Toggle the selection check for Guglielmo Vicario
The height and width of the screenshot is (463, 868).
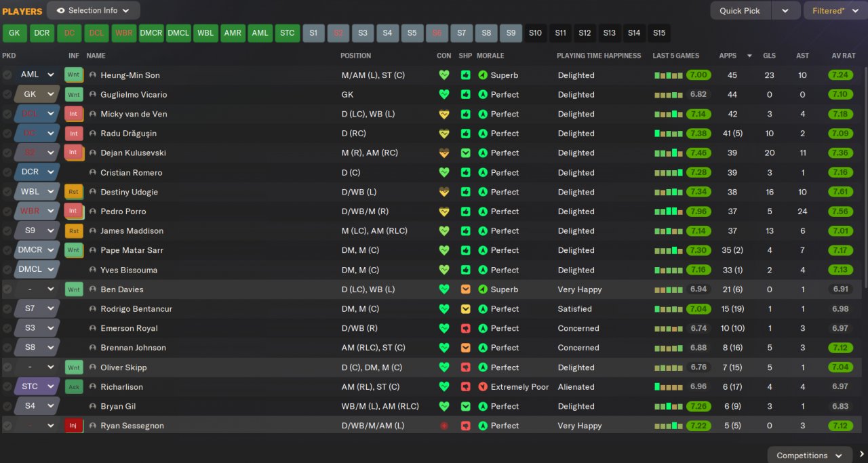point(7,94)
